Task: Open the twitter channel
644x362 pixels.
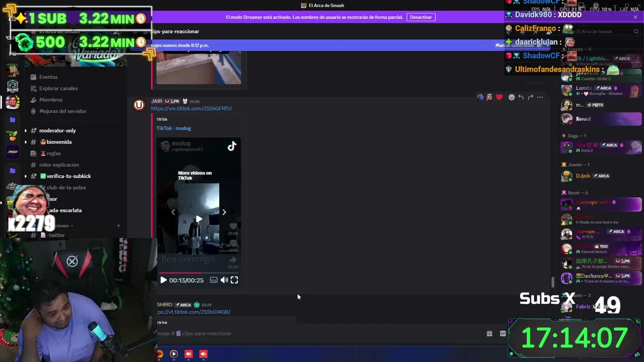Action: pos(56,235)
